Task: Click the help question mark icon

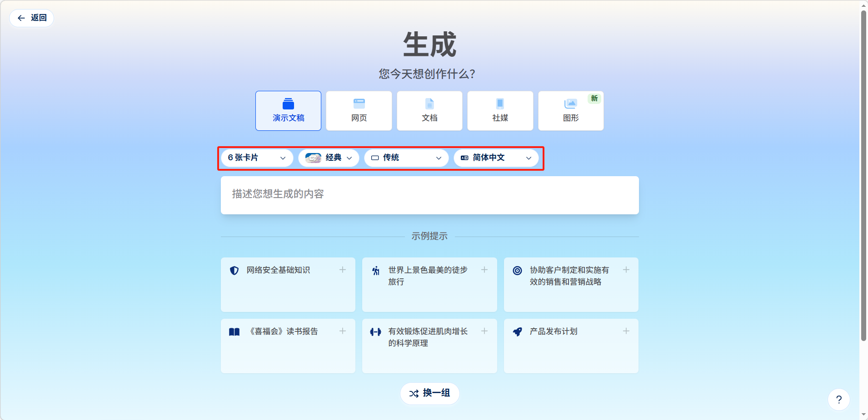Action: [838, 400]
